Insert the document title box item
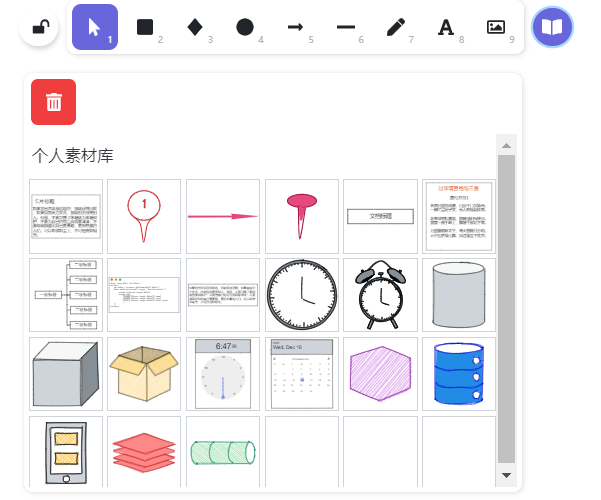 [381, 216]
